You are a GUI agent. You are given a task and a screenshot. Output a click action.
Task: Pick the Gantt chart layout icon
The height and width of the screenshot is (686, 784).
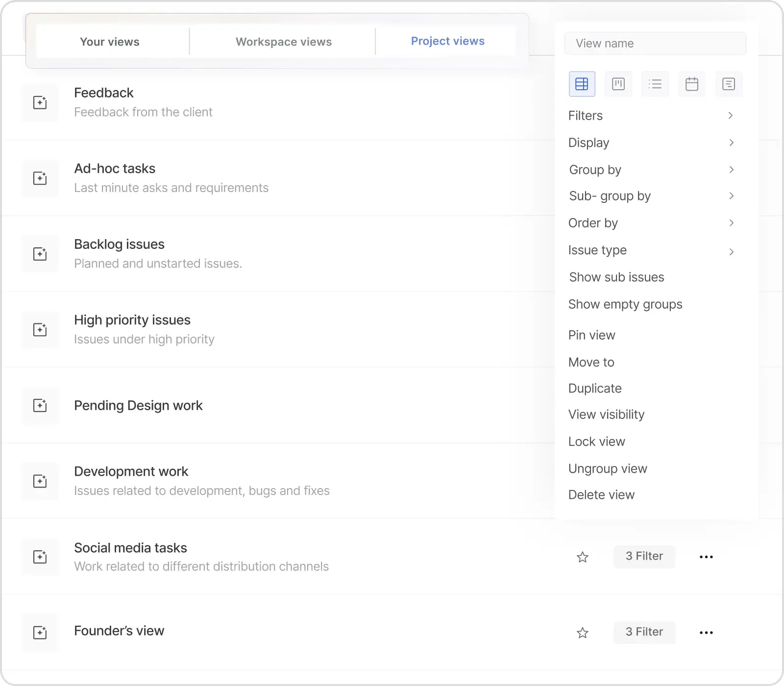click(x=729, y=84)
